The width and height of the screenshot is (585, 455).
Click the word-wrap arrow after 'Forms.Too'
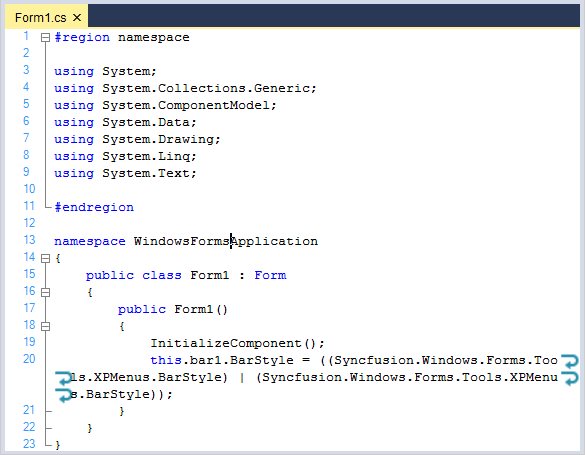pos(570,361)
